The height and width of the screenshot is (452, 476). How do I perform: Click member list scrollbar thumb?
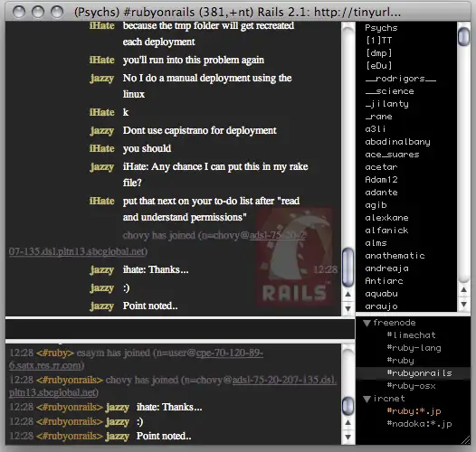[x=463, y=36]
